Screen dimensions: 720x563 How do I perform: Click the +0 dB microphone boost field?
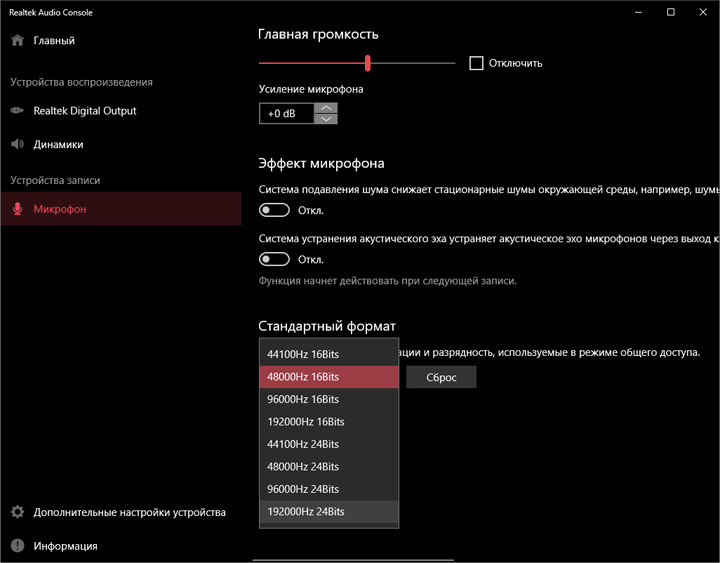coord(285,114)
